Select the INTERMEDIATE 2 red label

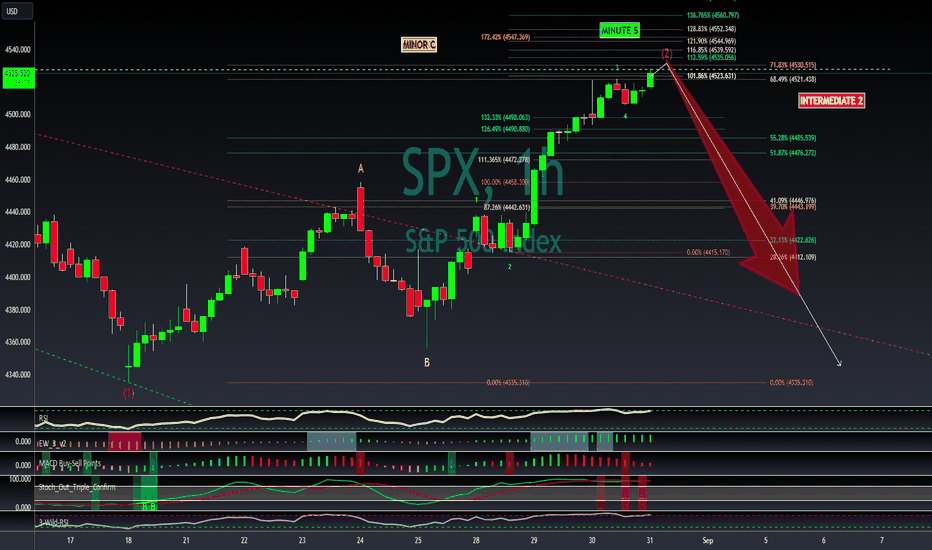coord(832,100)
